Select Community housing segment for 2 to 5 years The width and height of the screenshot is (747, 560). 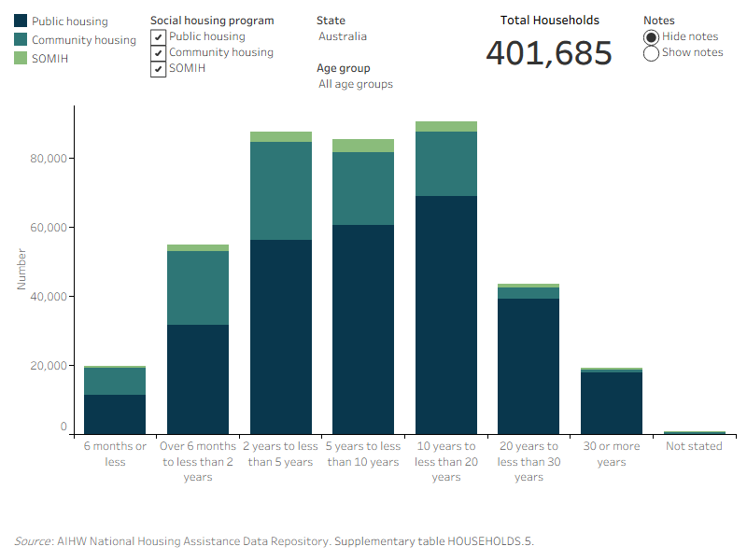point(281,191)
